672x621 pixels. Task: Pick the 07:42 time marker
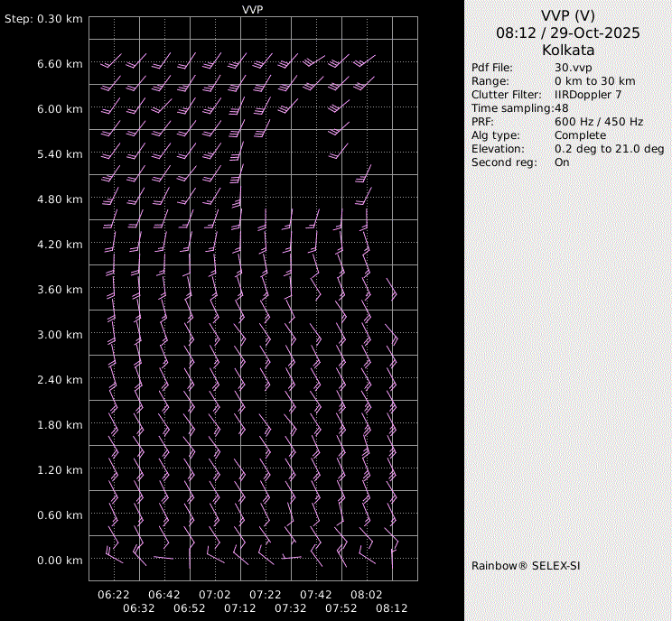(316, 595)
